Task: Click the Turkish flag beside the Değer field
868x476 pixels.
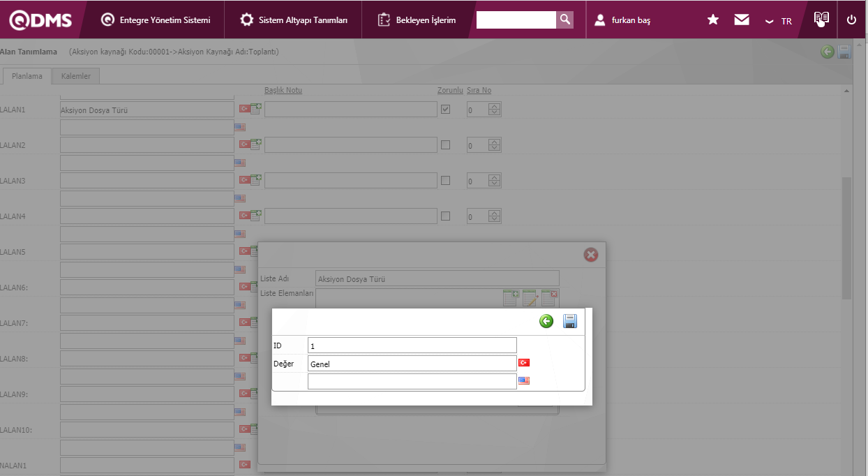Action: point(524,363)
